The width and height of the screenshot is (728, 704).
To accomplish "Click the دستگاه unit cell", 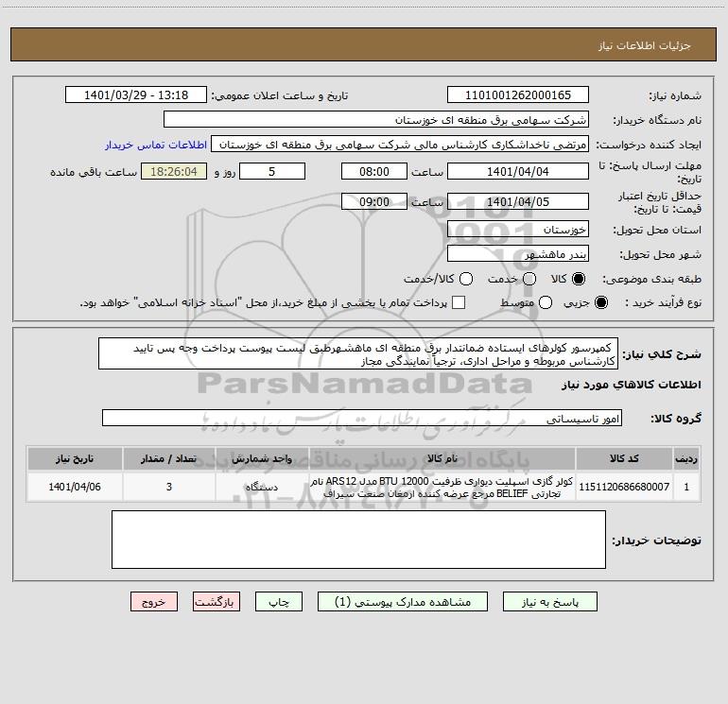I will [x=262, y=487].
